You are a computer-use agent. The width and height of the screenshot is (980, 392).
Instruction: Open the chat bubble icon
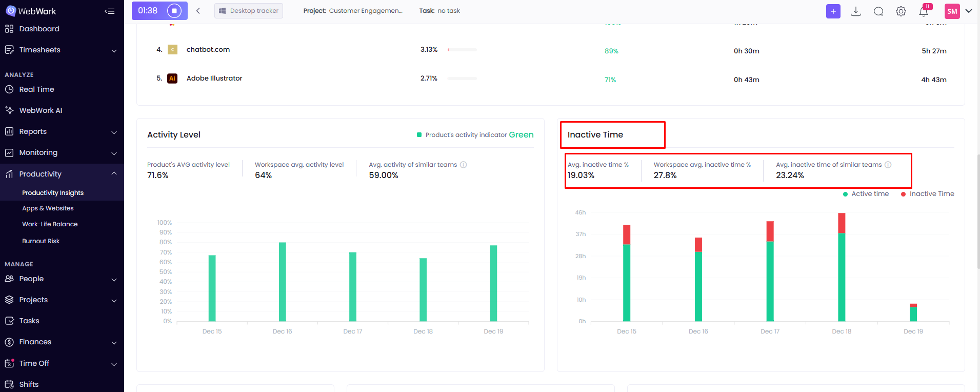(x=878, y=11)
